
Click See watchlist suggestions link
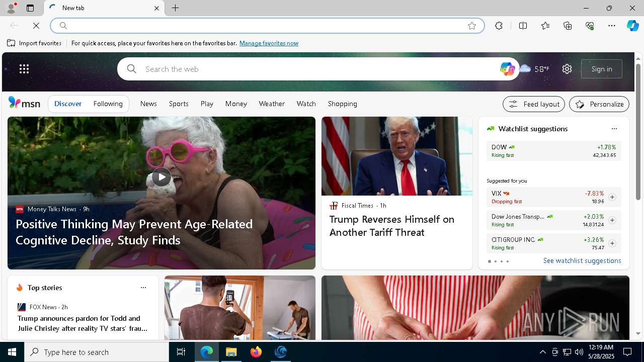coord(582,260)
